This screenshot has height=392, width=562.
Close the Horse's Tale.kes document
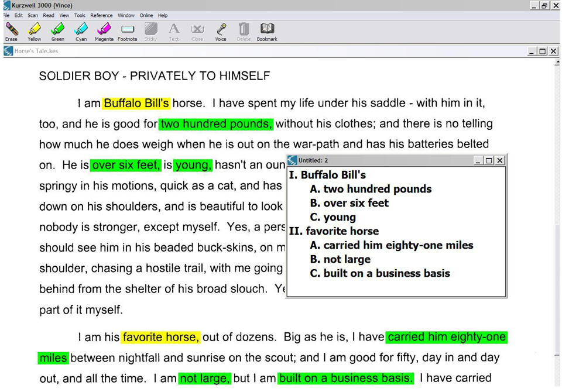click(x=553, y=51)
